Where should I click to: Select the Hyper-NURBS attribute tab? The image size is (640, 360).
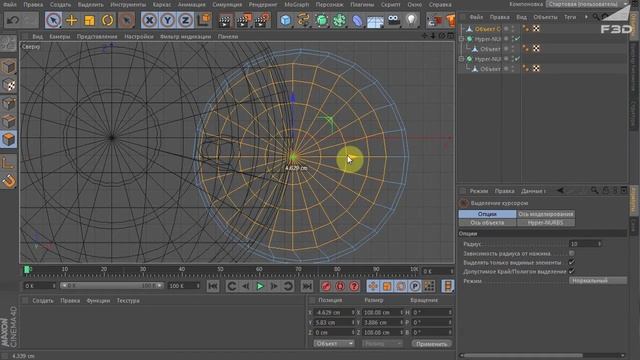(x=546, y=223)
